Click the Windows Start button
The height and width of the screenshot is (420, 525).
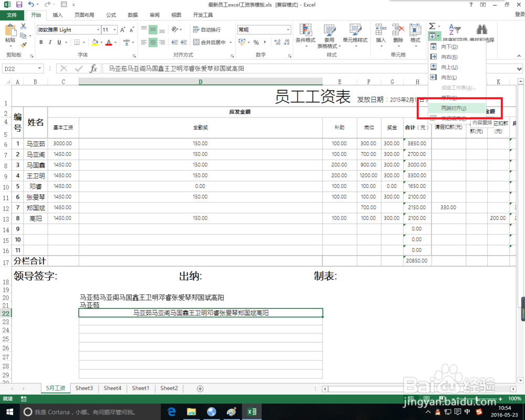(x=9, y=412)
